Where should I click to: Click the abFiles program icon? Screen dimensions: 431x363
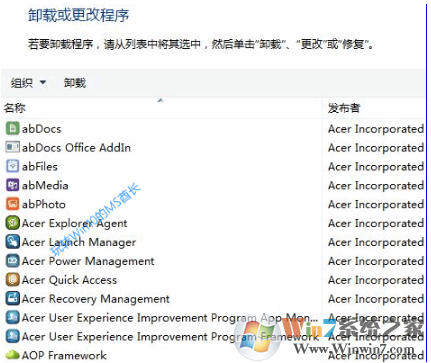point(12,166)
